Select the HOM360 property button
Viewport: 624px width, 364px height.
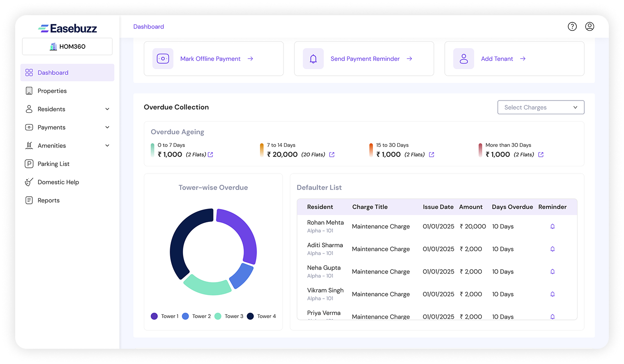67,46
